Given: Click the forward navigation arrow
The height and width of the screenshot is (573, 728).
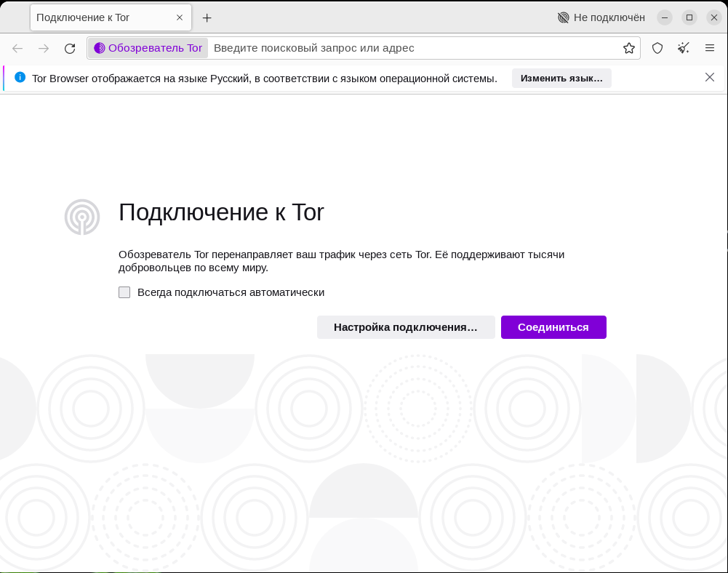Looking at the screenshot, I should click(x=44, y=48).
